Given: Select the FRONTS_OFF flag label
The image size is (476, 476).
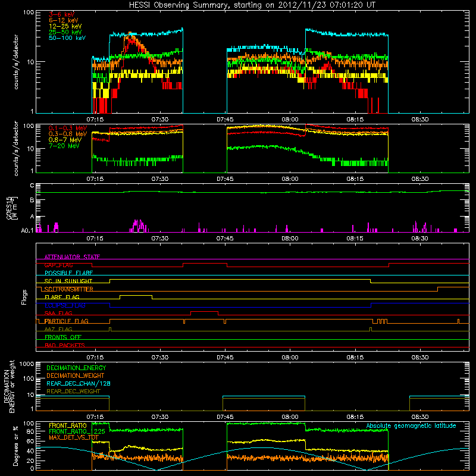Looking at the screenshot, I should 63,337.
